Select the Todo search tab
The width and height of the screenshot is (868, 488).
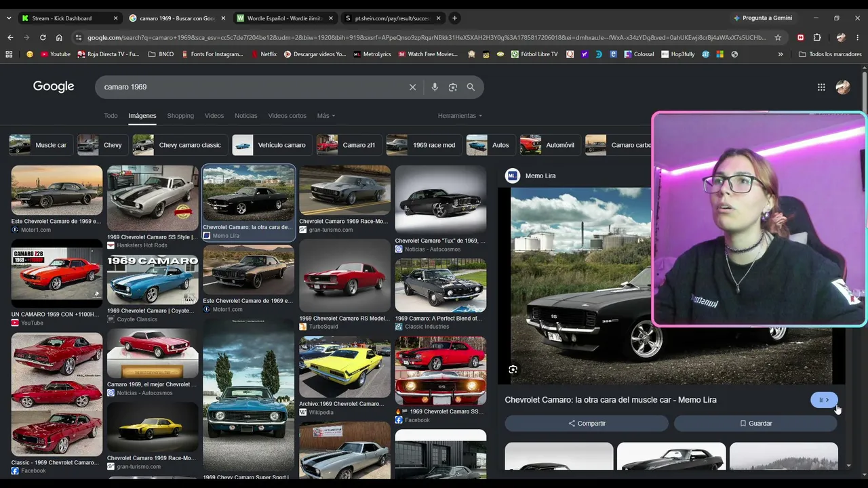point(111,116)
